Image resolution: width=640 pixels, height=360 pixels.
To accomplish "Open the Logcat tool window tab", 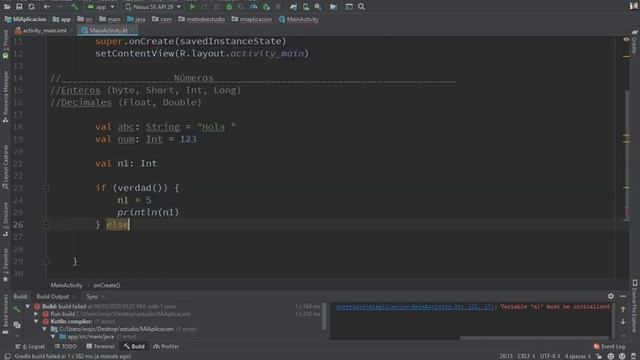I will tap(30, 346).
